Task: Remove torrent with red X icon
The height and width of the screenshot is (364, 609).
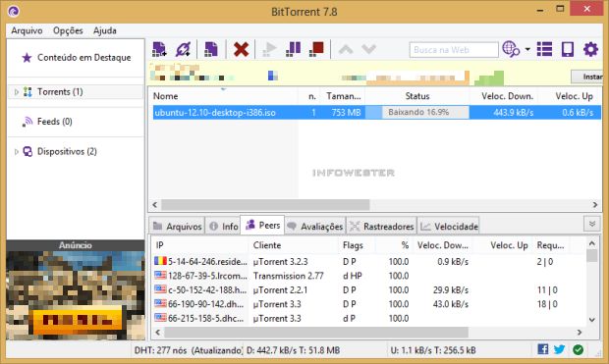Action: 241,49
